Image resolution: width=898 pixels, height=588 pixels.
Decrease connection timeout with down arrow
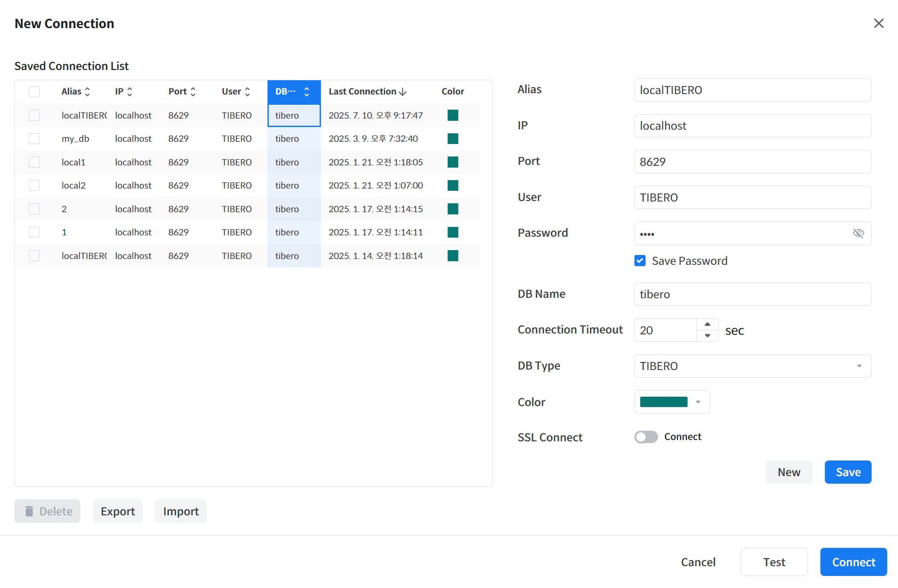pos(707,336)
